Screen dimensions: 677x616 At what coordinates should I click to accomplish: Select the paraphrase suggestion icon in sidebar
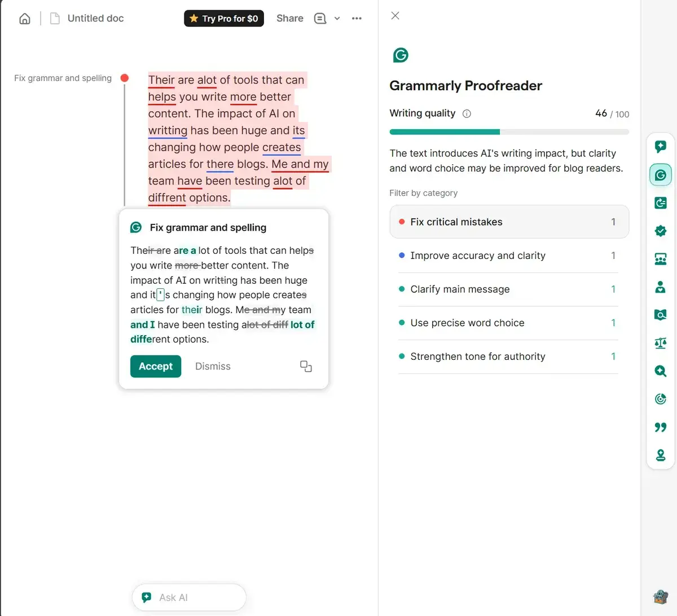(660, 203)
